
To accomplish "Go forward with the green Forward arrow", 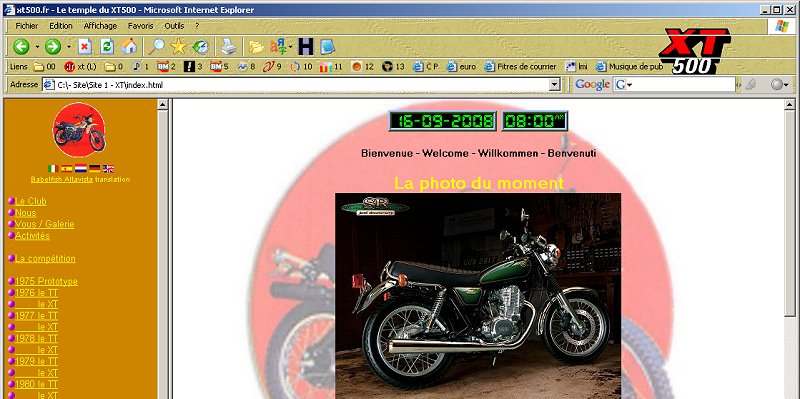I will tap(53, 47).
